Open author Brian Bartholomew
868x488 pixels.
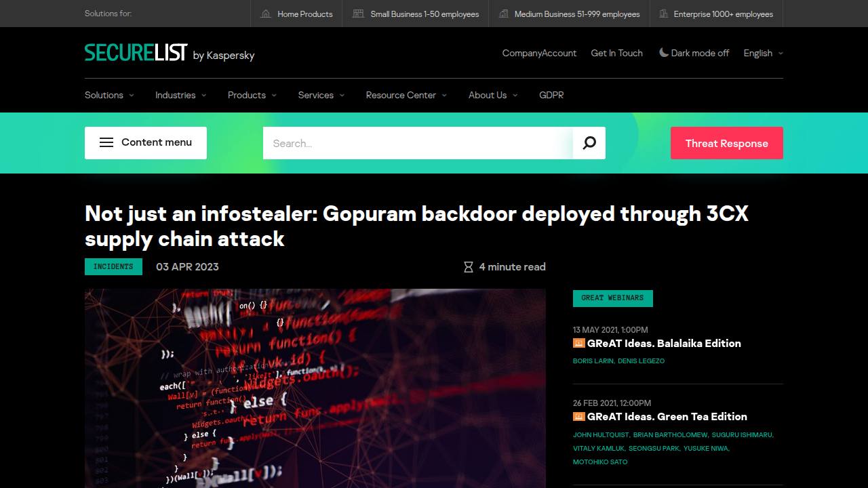[x=671, y=435]
